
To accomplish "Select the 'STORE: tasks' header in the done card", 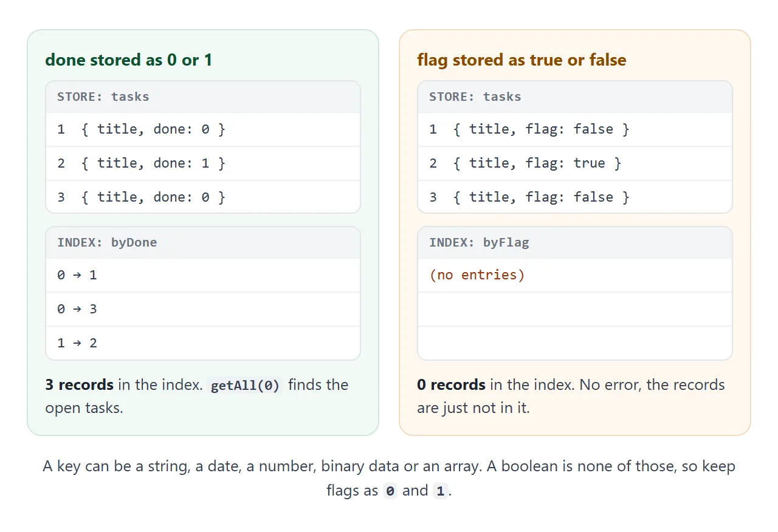I will tap(203, 97).
